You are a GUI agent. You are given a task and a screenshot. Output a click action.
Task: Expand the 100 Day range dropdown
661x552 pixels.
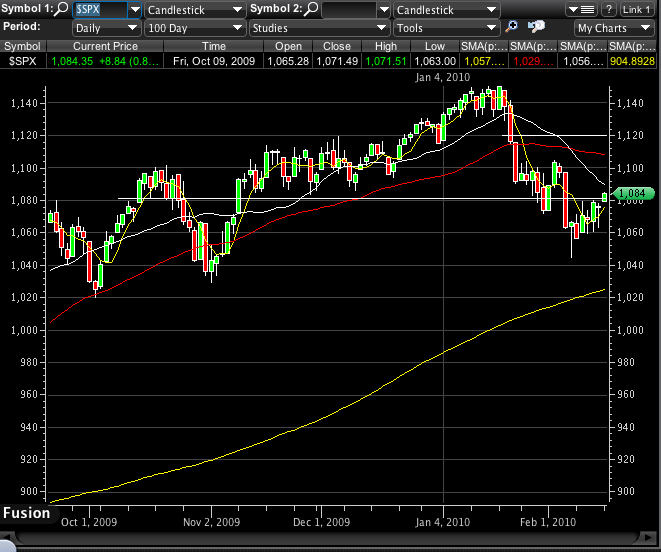(x=194, y=28)
